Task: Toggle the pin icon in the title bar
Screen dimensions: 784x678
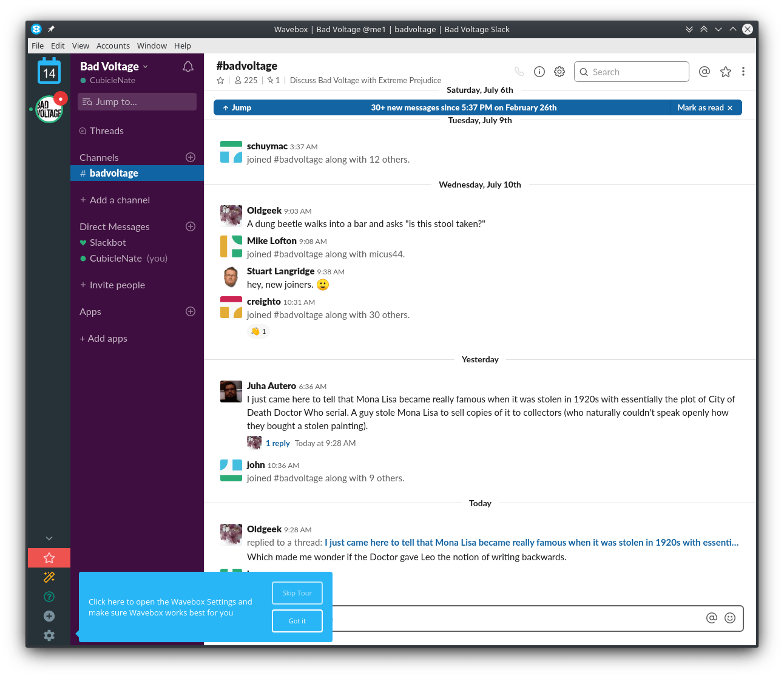Action: pyautogui.click(x=51, y=29)
